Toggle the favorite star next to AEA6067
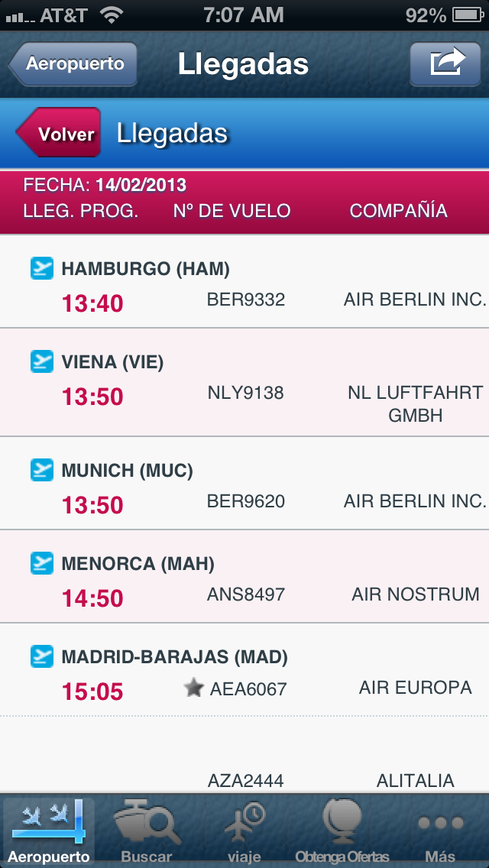489x868 pixels. pyautogui.click(x=193, y=688)
